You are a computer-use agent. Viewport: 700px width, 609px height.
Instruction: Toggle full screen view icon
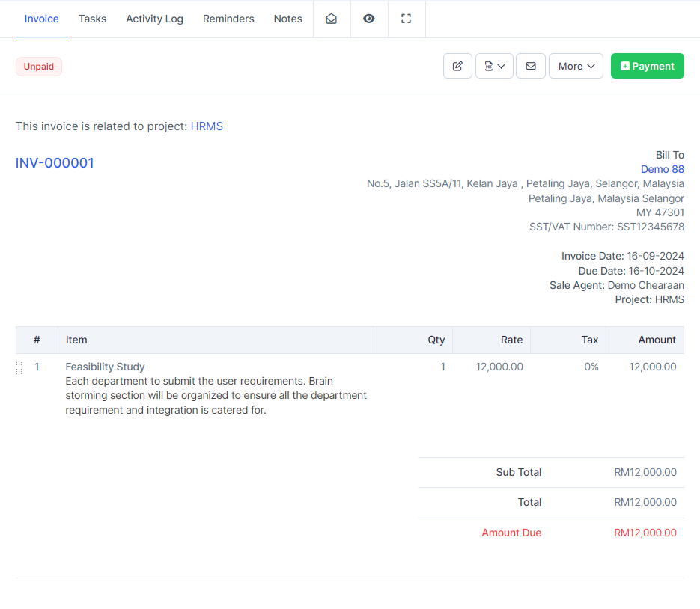[x=407, y=19]
